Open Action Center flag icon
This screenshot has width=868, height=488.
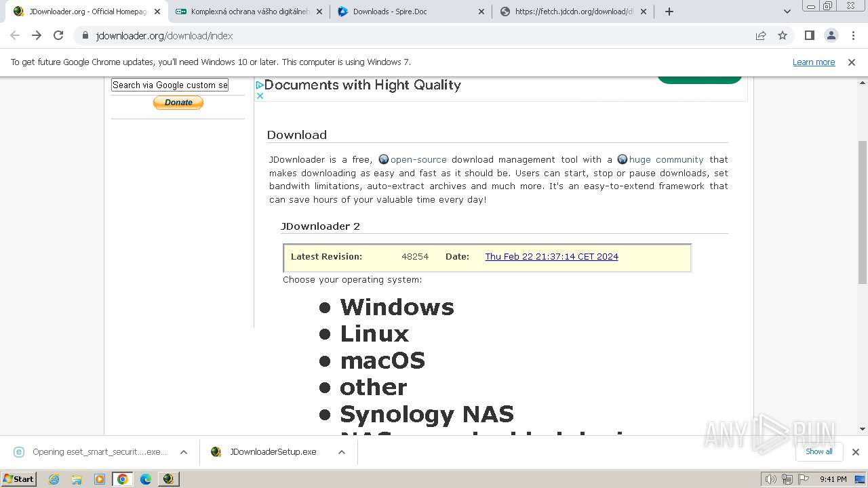click(x=804, y=479)
